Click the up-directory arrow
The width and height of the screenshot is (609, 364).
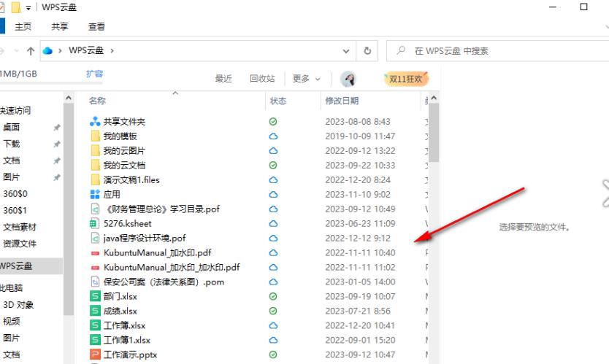(x=31, y=51)
